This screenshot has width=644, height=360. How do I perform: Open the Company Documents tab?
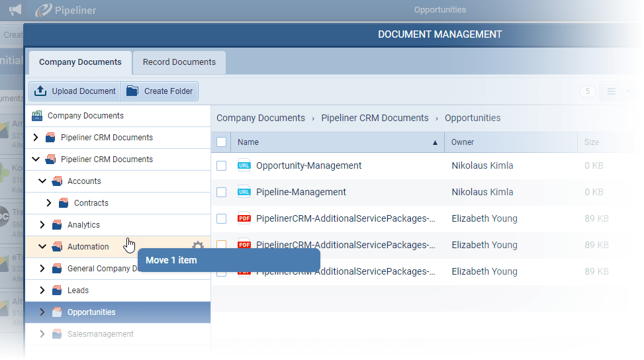click(80, 62)
